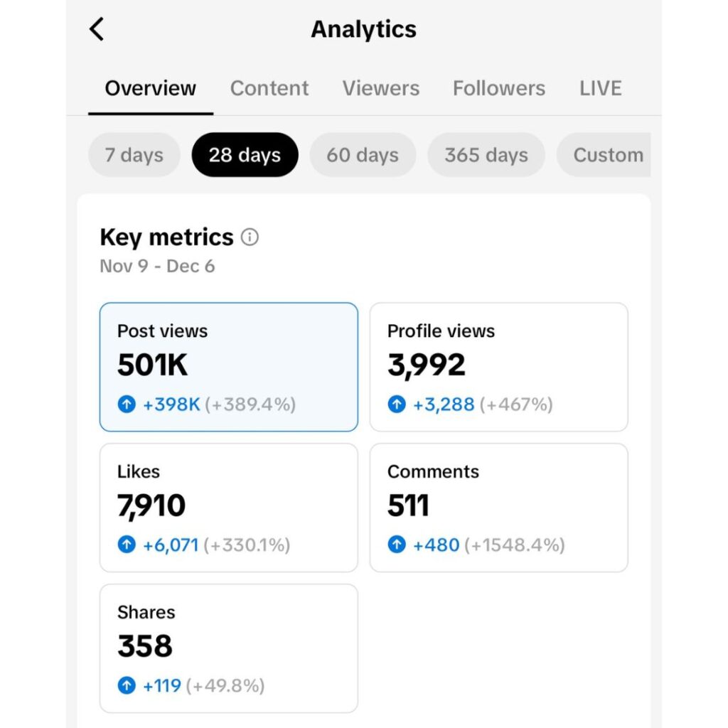Image resolution: width=728 pixels, height=728 pixels.
Task: Select the Comments metric card
Action: (498, 508)
